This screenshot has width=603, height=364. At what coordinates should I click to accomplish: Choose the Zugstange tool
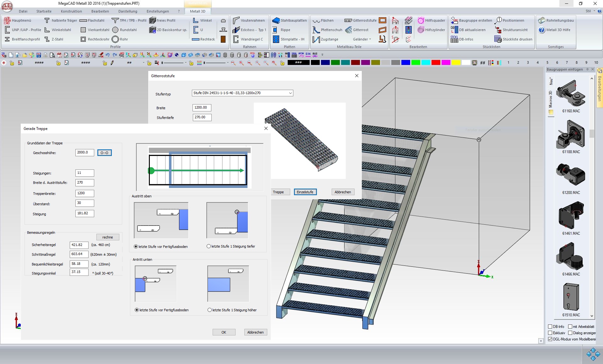coord(326,39)
